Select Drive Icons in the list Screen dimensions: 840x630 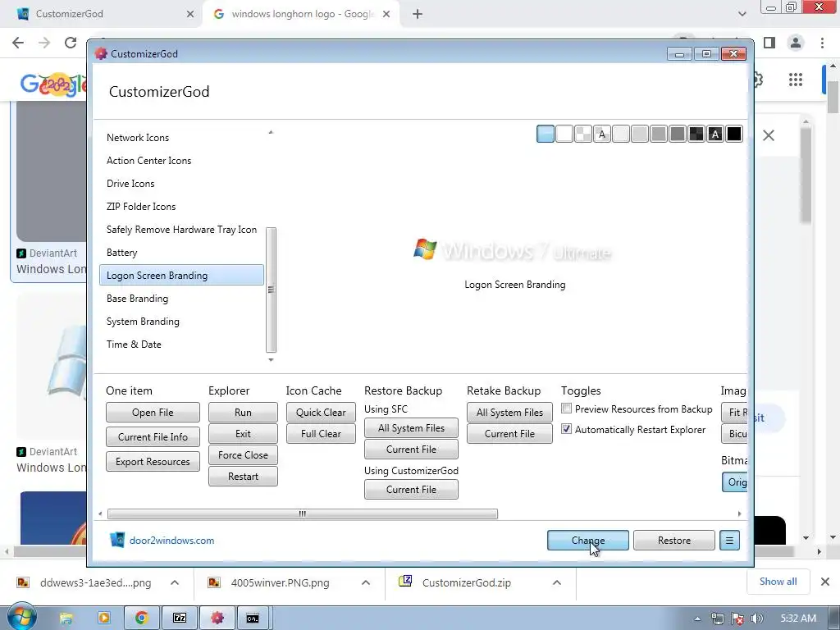tap(181, 184)
